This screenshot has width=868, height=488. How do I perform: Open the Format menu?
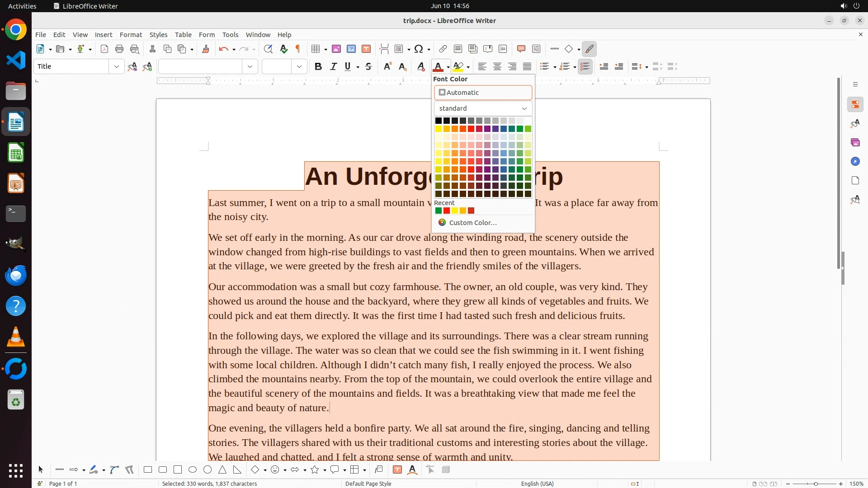coord(131,35)
